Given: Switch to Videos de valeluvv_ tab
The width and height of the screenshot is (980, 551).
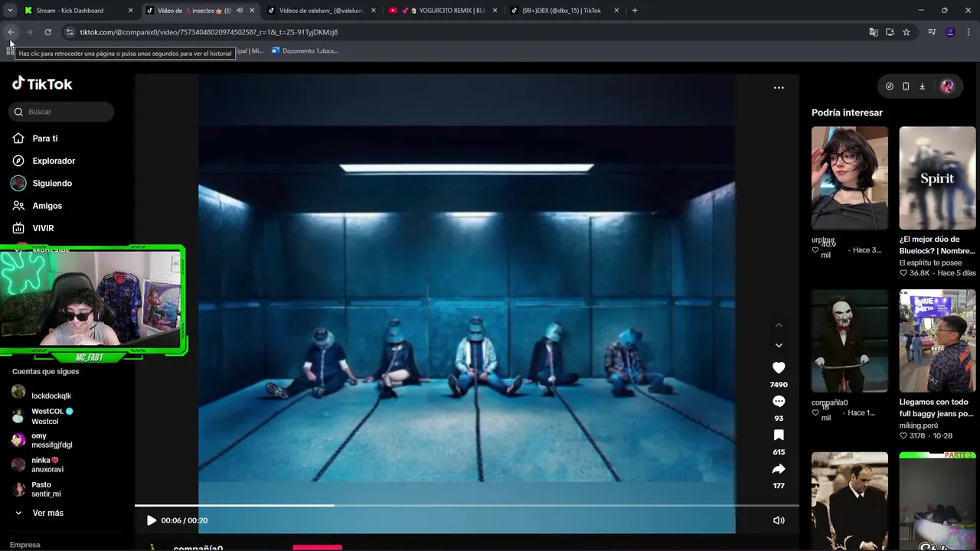Looking at the screenshot, I should pyautogui.click(x=321, y=11).
